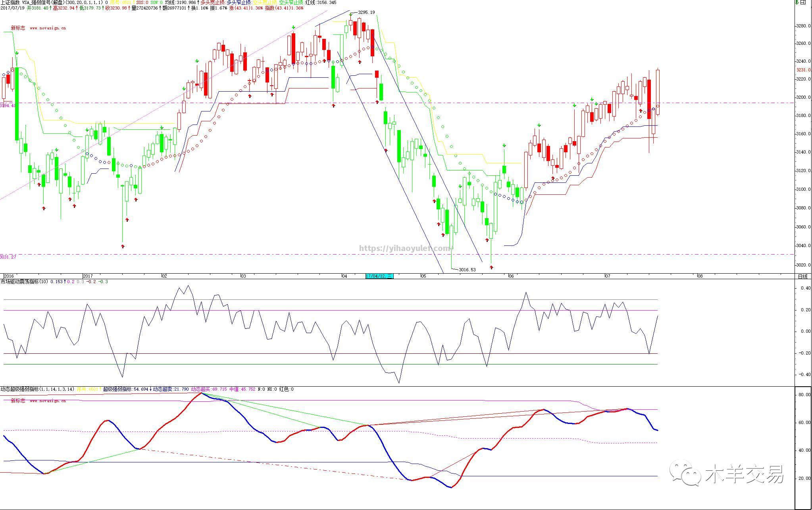The image size is (812, 510).
Task: Click the 收3230.98 closing price value
Action: (x=116, y=8)
